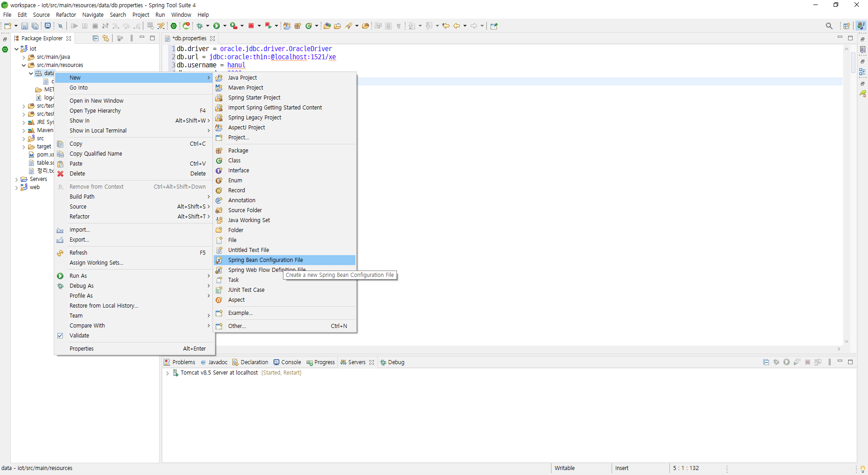The height and width of the screenshot is (475, 868).
Task: Click the Open Perspective icon
Action: (x=847, y=26)
